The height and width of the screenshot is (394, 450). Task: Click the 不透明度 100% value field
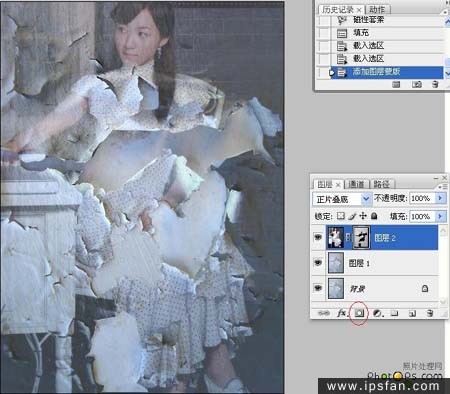pyautogui.click(x=422, y=198)
